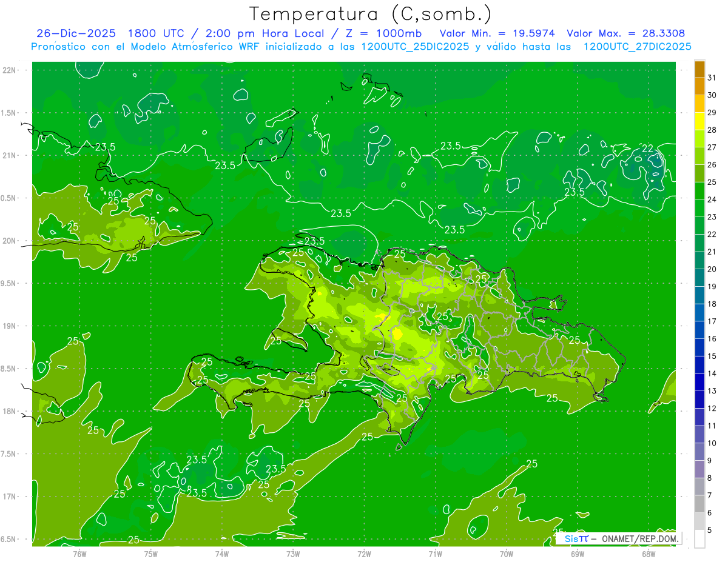728x562 pixels.
Task: Click the legend swatch between 25 and 26
Action: (699, 173)
